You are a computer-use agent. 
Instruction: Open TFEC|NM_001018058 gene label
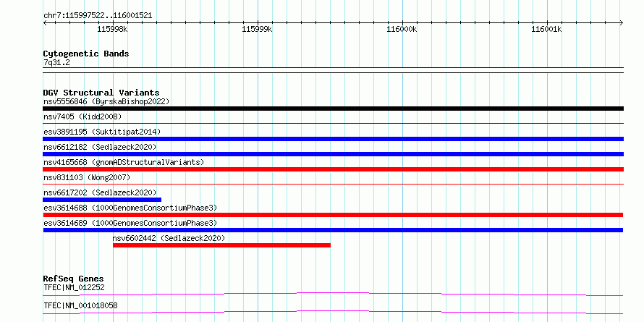(x=80, y=306)
